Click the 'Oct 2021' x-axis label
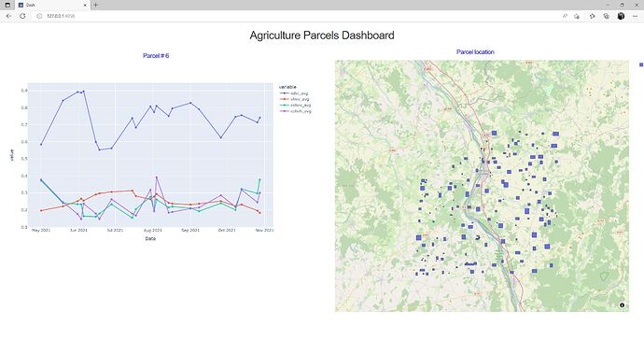The image size is (644, 340). (227, 230)
